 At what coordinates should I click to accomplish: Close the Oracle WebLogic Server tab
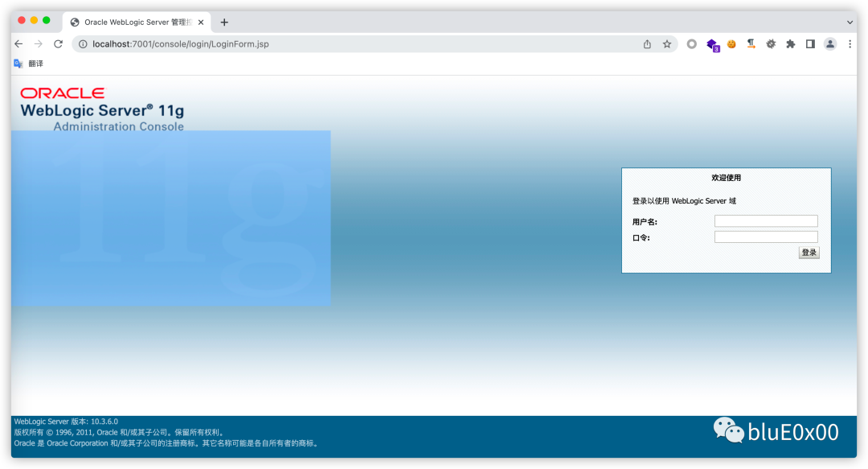coord(201,23)
